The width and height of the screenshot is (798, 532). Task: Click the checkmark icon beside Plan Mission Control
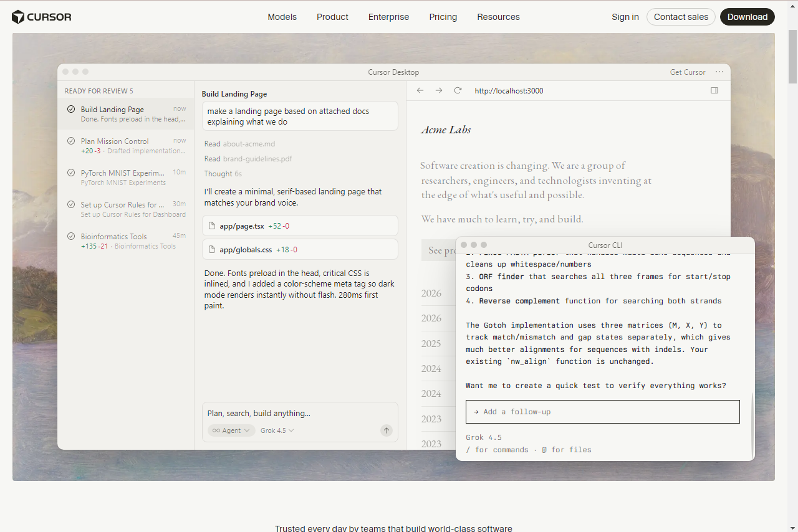(71, 141)
